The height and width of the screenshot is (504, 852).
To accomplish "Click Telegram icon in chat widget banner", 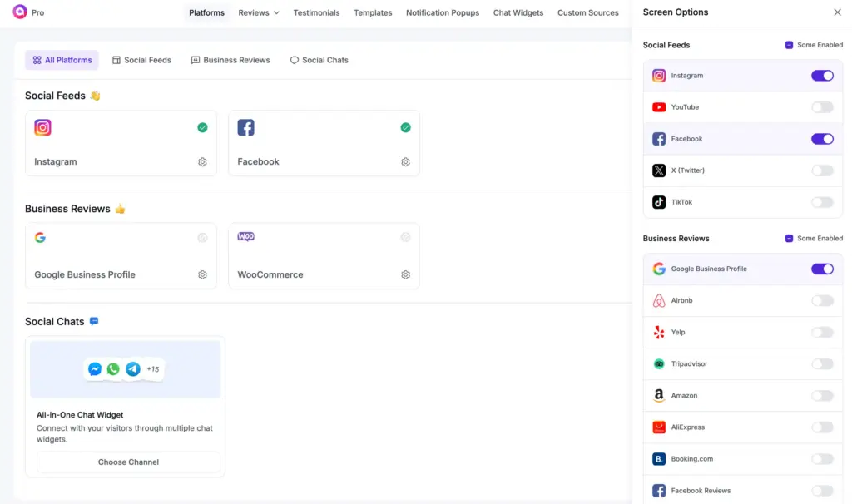I will [x=132, y=369].
